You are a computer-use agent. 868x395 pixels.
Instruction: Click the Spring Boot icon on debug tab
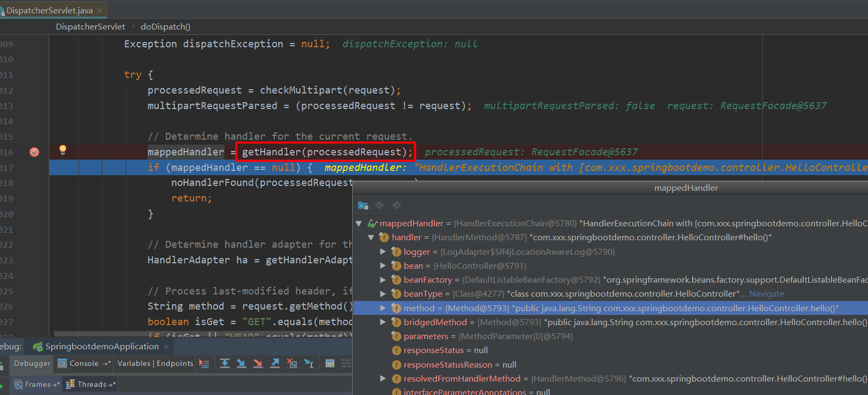tap(38, 347)
